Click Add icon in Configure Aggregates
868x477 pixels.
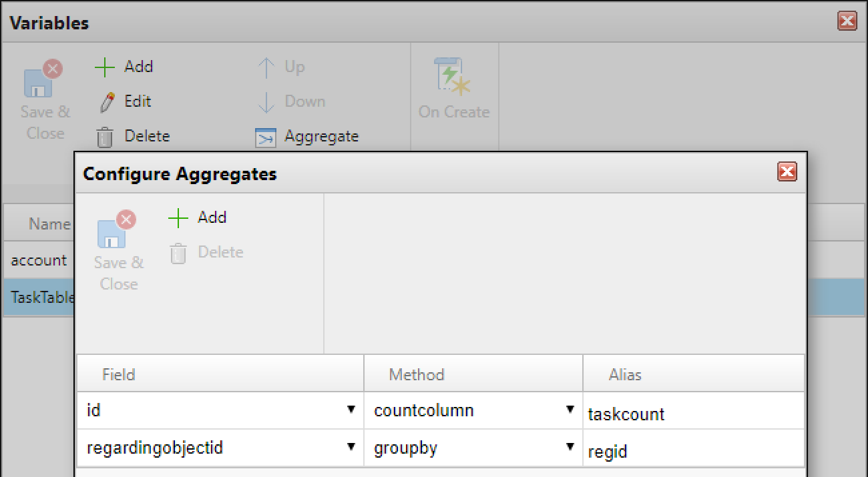[178, 217]
